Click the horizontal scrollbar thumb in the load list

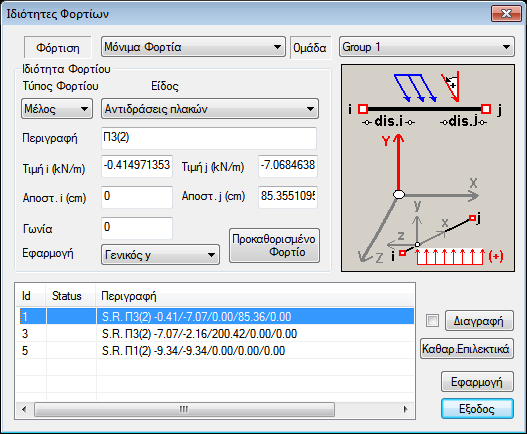[x=184, y=409]
